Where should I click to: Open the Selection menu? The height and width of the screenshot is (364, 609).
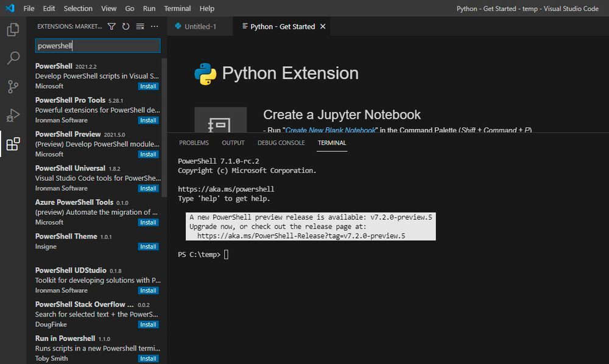point(78,8)
